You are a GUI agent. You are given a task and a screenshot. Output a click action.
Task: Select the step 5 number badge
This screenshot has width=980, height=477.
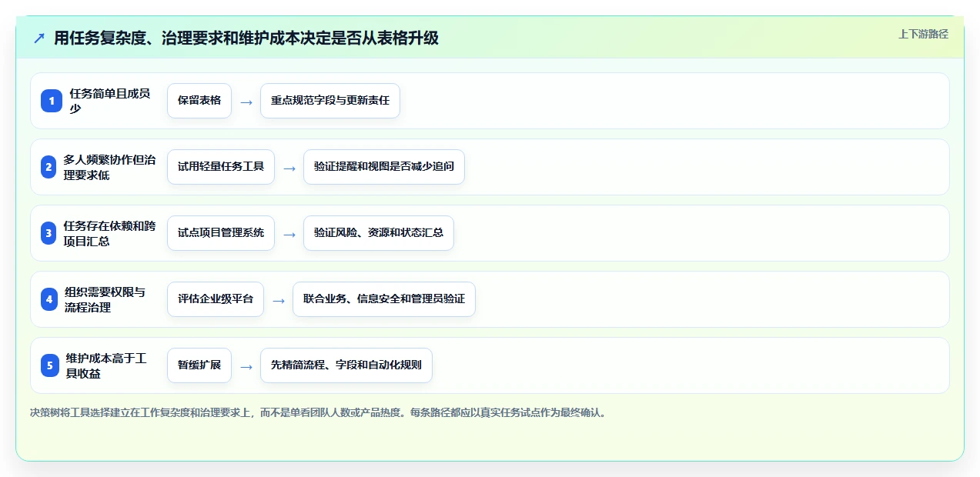pyautogui.click(x=50, y=365)
